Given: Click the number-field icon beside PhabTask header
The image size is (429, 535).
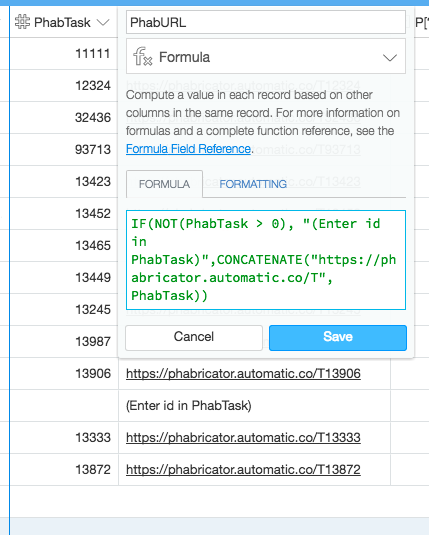Looking at the screenshot, I should point(23,22).
